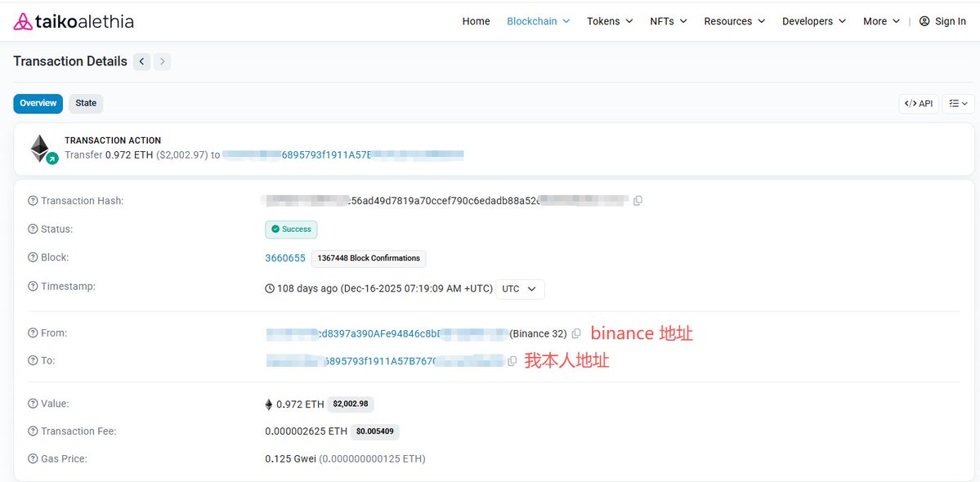Viewport: 980px width, 482px height.
Task: Click the Success status badge
Action: 291,229
